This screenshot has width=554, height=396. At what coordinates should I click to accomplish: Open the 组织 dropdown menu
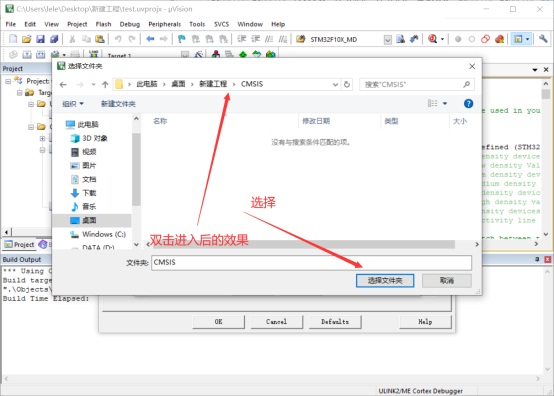coord(73,104)
